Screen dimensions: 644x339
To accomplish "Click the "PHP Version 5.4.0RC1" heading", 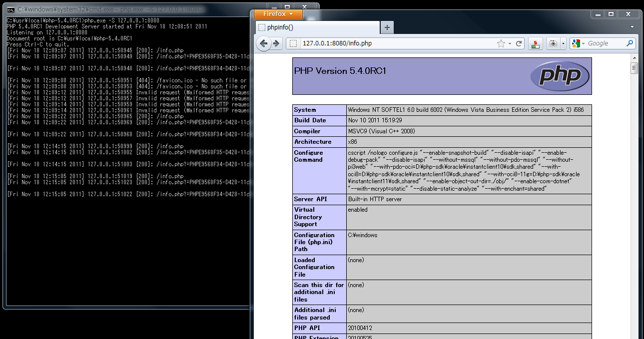I will 340,71.
